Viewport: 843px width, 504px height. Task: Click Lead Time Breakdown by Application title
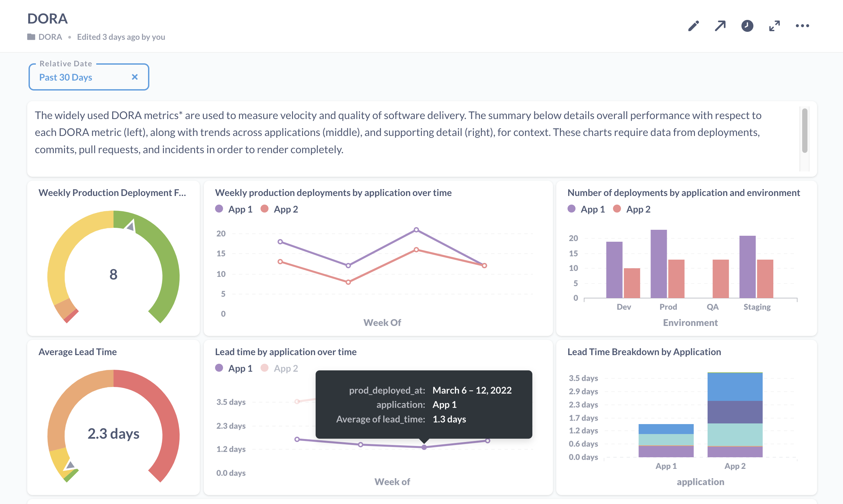click(x=644, y=352)
